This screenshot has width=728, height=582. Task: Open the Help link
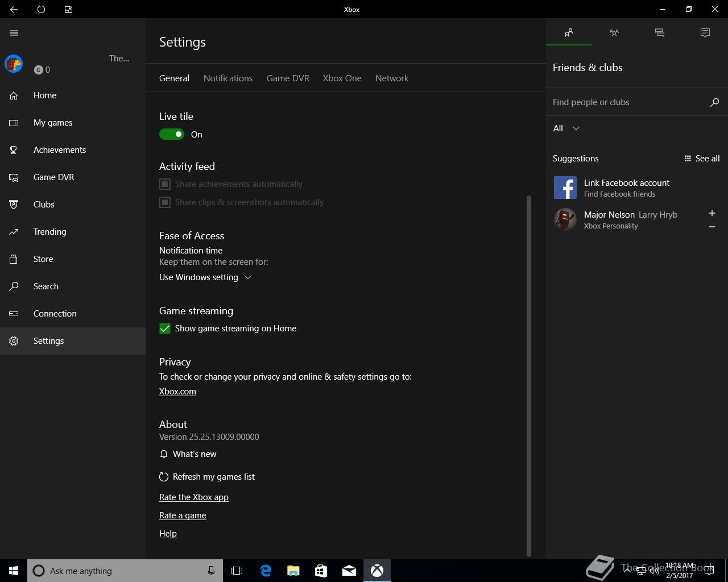click(x=168, y=534)
